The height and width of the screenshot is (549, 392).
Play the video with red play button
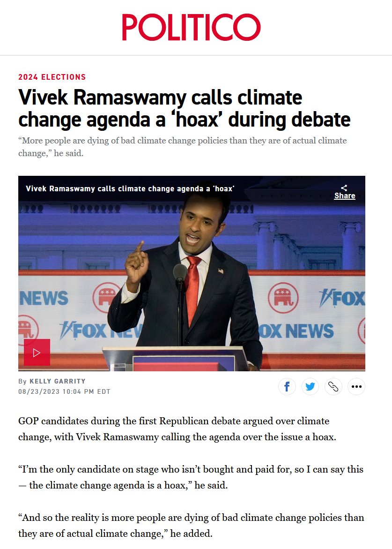(x=37, y=352)
